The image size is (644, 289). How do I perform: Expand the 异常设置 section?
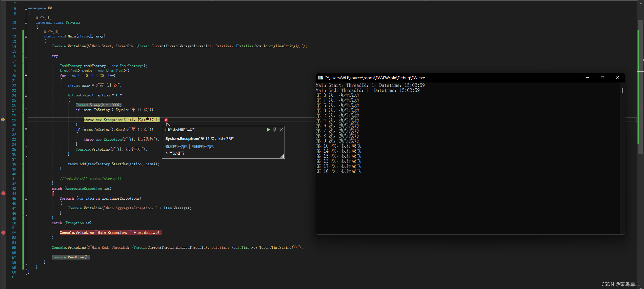click(175, 153)
